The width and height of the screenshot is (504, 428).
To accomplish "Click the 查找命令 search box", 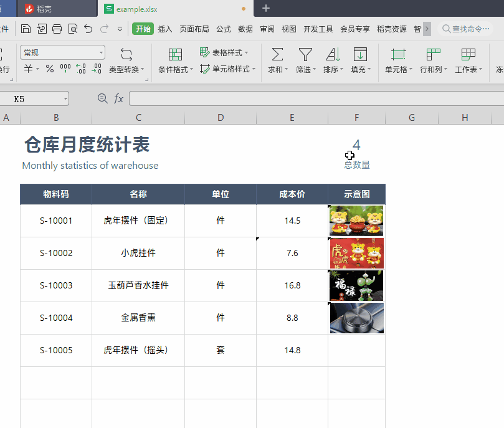I will pyautogui.click(x=466, y=29).
